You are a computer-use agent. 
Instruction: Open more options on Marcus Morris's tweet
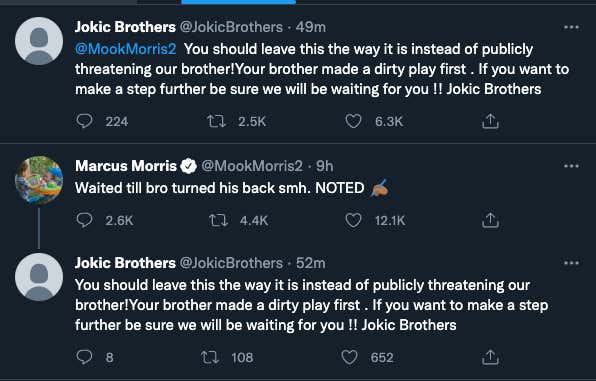571,166
